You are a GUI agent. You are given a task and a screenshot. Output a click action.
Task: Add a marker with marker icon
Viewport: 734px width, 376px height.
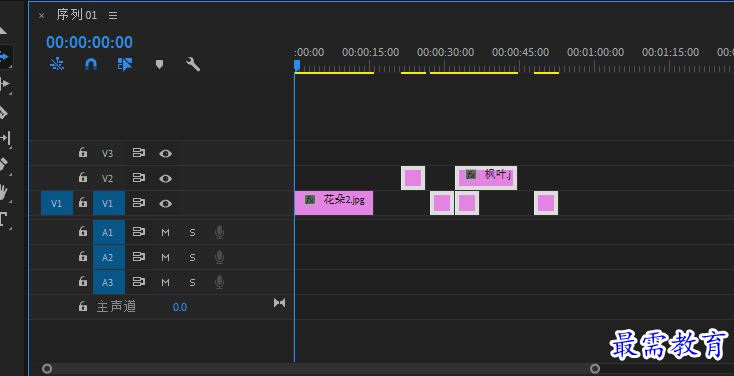pos(159,64)
